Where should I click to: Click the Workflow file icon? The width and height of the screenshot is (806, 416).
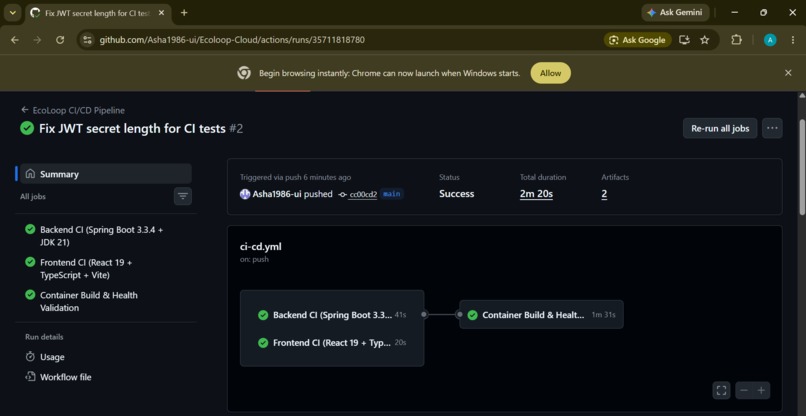(30, 377)
